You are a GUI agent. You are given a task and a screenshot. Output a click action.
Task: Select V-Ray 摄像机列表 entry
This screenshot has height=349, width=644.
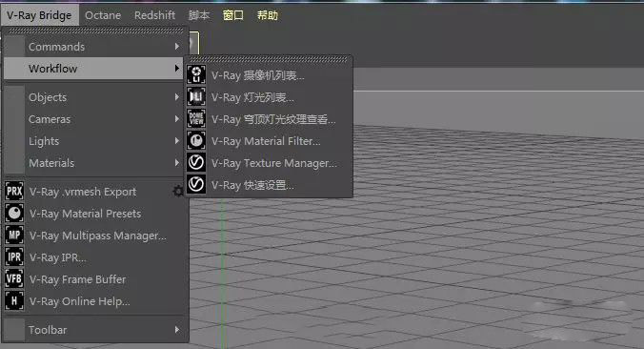tap(269, 75)
